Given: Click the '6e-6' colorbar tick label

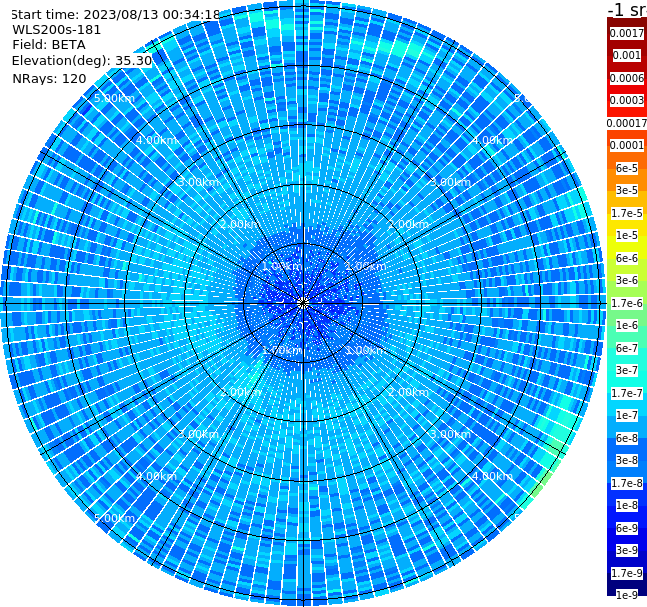Looking at the screenshot, I should [627, 258].
